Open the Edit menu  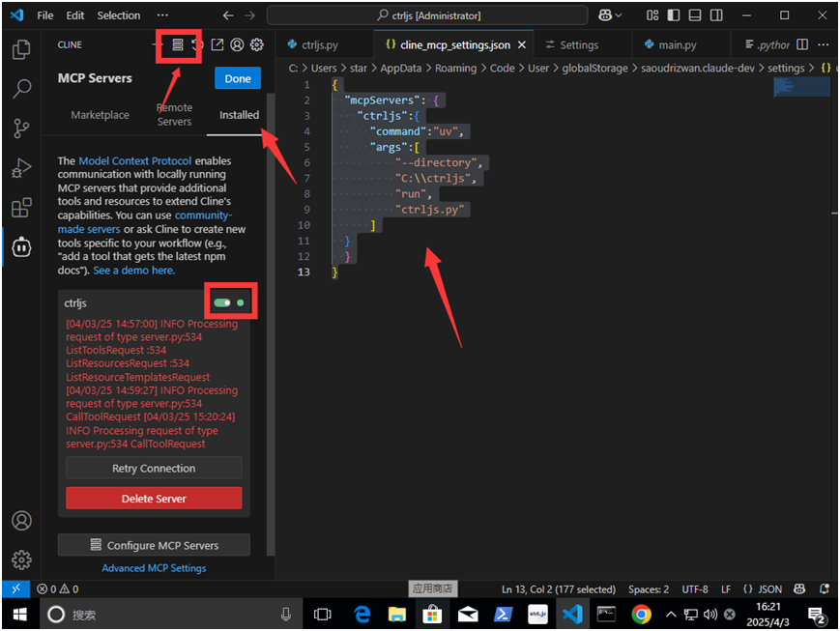click(x=75, y=15)
